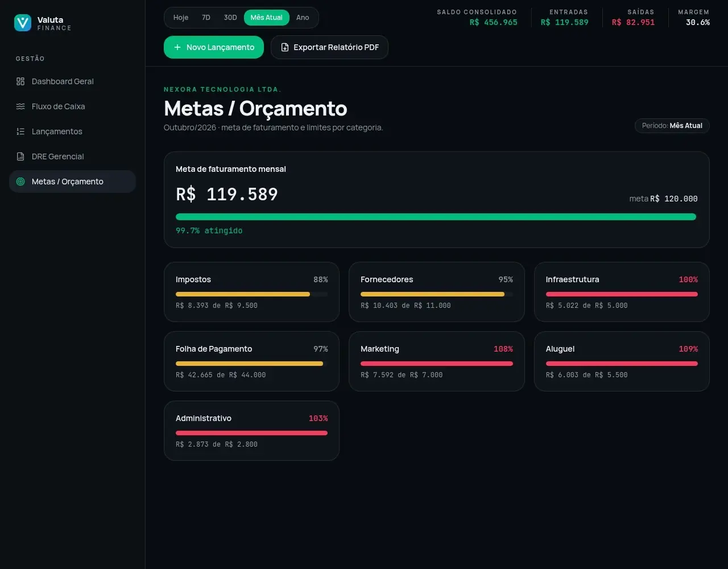Select the Ano period option
Screen dimensions: 728x569
tap(303, 18)
